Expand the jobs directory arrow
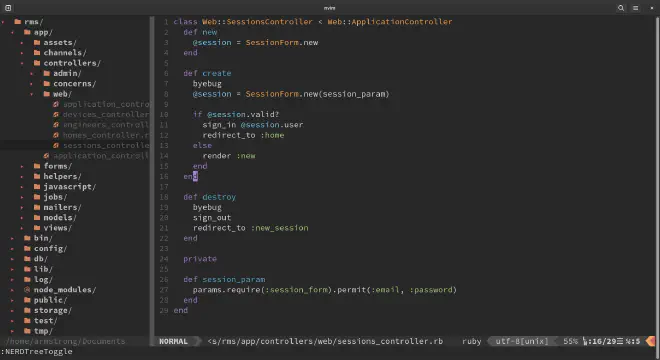The height and width of the screenshot is (360, 660). tap(22, 197)
